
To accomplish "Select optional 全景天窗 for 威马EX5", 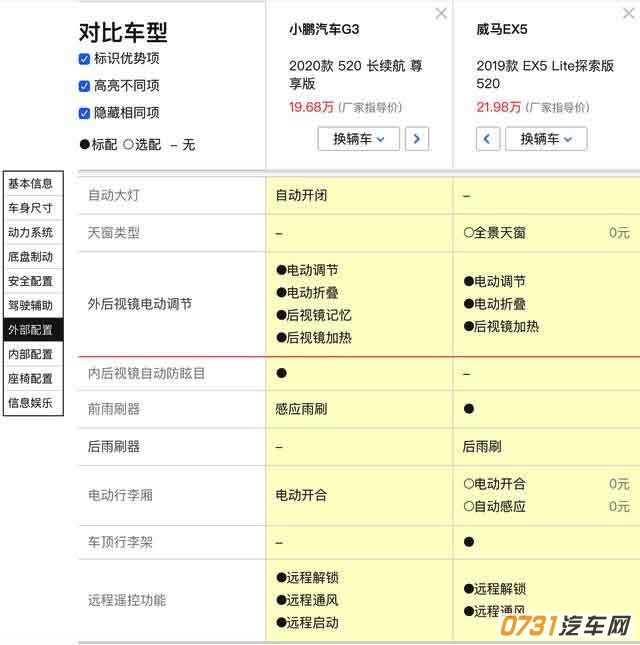I will coord(494,233).
